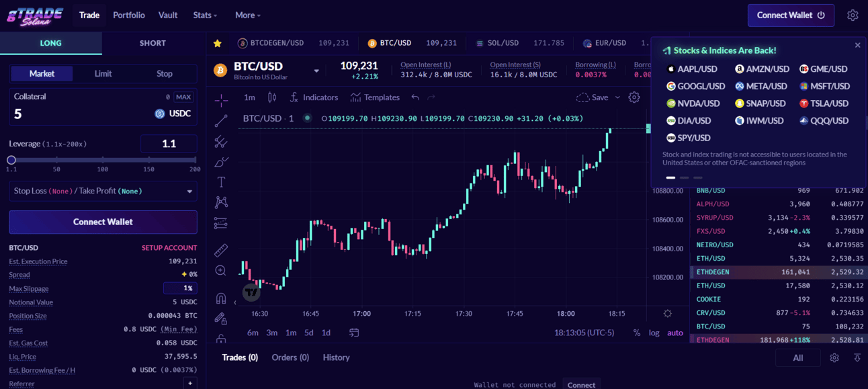The height and width of the screenshot is (389, 868).
Task: Open the 1m chart interval selector
Action: tap(250, 97)
